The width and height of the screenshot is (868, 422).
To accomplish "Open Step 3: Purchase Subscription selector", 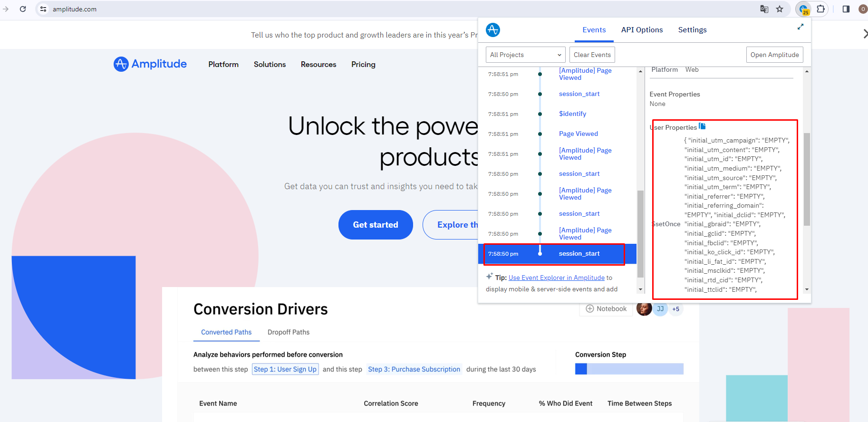I will coord(414,369).
